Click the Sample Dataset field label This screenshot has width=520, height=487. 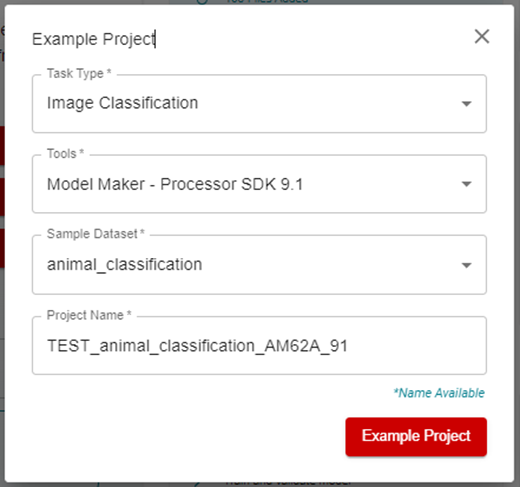[x=95, y=234]
